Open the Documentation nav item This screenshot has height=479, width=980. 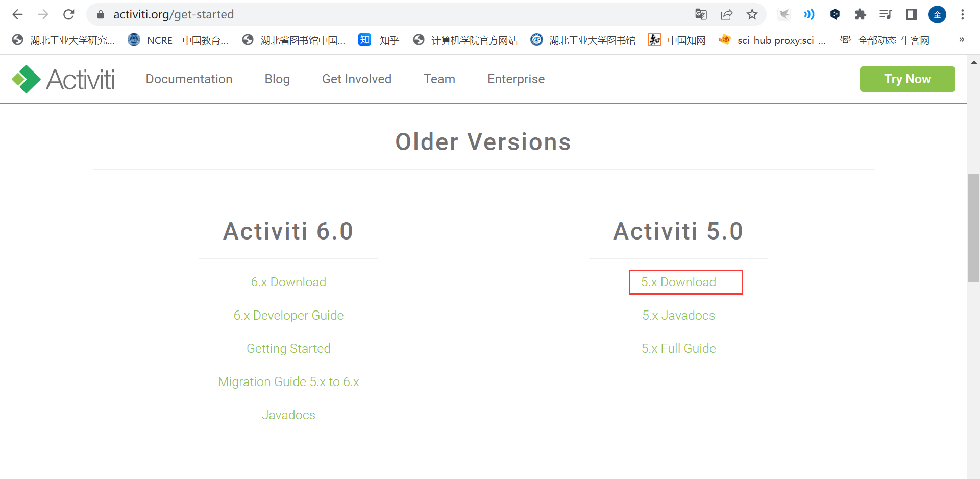click(x=189, y=79)
